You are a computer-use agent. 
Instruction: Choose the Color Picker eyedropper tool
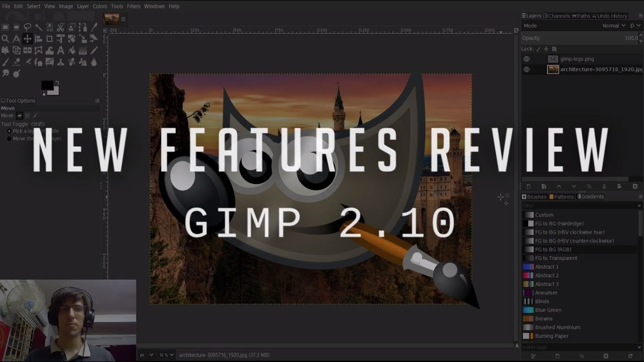[x=94, y=27]
